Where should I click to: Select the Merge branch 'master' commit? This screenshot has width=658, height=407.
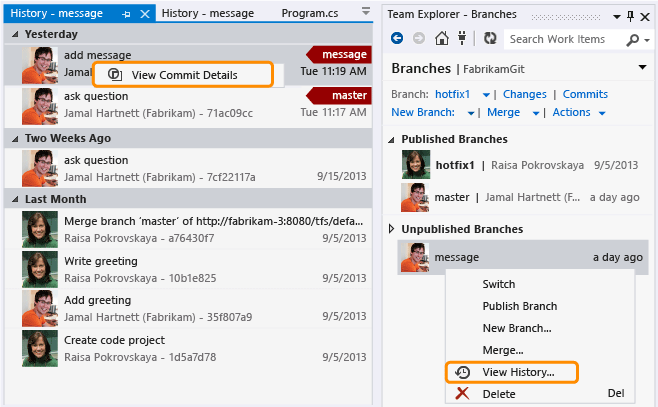(x=188, y=229)
